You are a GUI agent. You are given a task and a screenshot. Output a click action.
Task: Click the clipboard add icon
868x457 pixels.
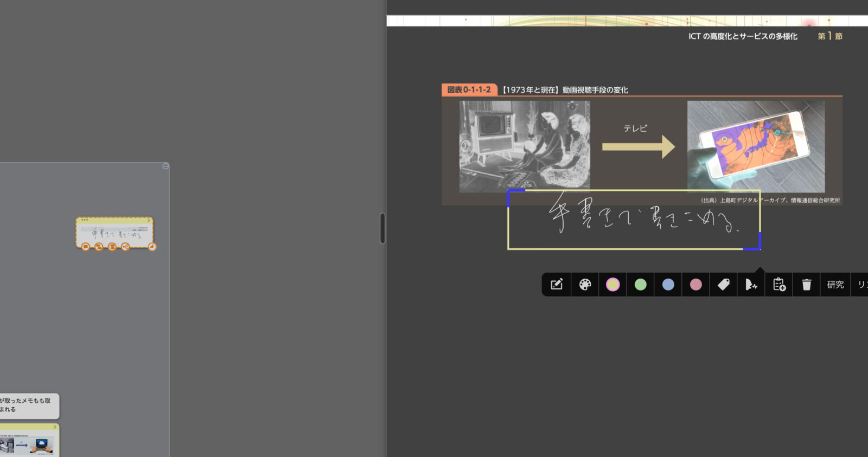point(779,285)
